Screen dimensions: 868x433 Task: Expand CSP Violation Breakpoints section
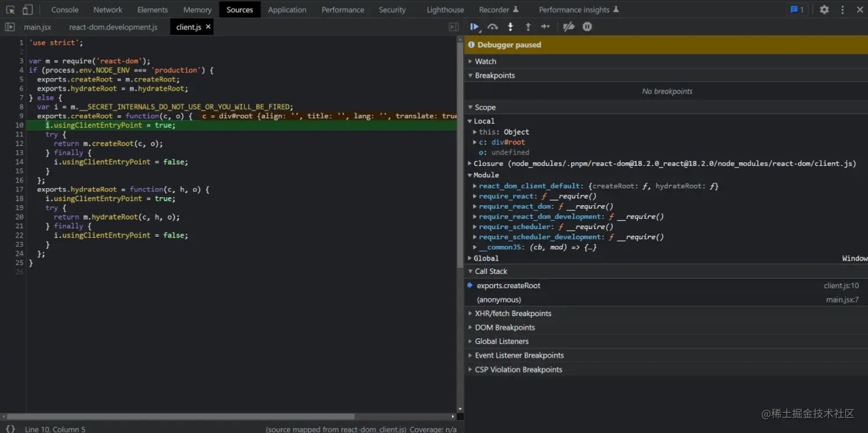pos(666,369)
